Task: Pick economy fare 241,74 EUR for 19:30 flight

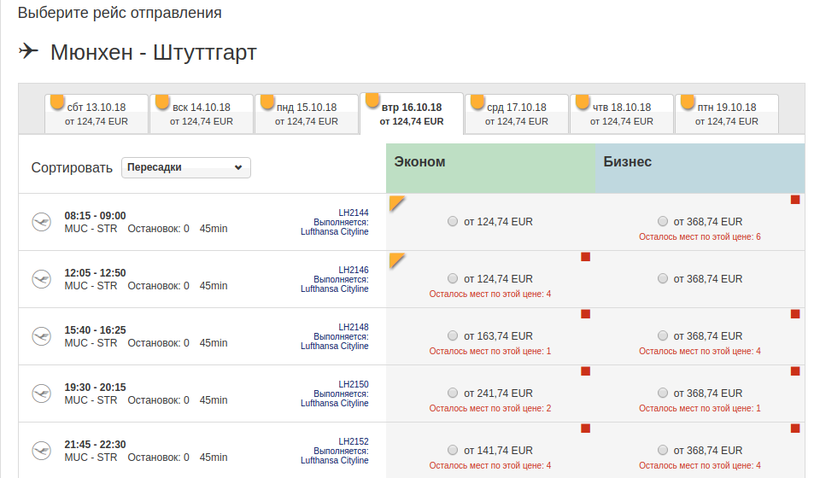Action: (454, 394)
